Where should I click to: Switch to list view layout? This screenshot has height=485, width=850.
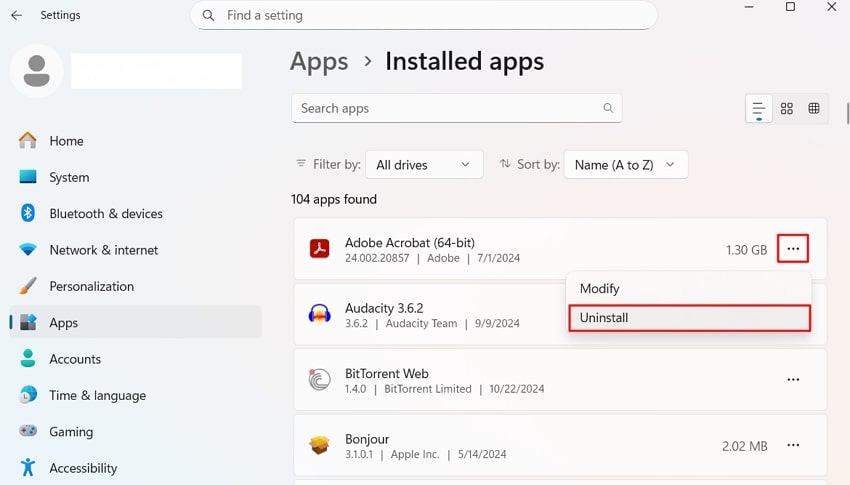click(759, 108)
